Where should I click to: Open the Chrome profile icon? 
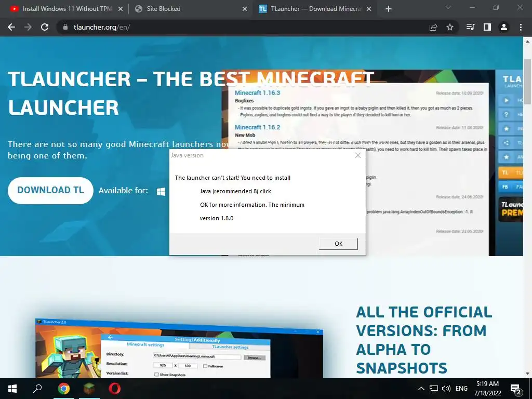[x=504, y=27]
